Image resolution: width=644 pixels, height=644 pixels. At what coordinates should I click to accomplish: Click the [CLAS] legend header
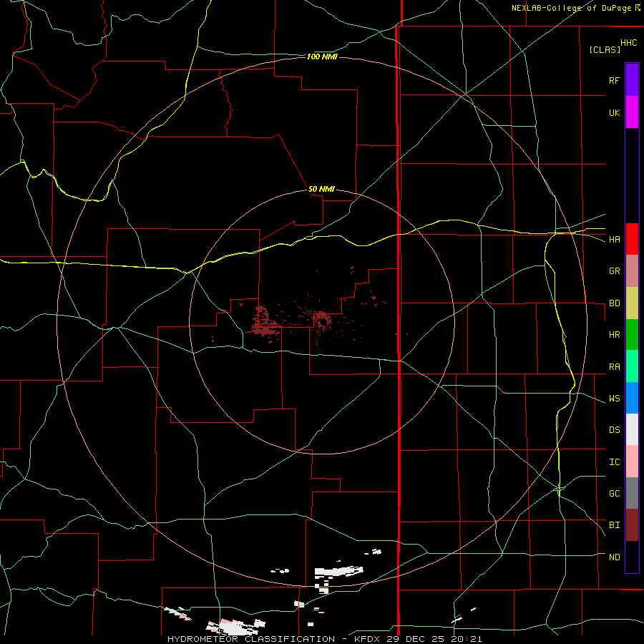click(x=604, y=49)
